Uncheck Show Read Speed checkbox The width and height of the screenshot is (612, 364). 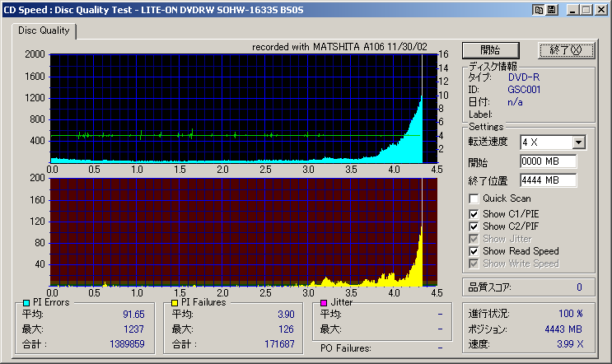pos(474,251)
